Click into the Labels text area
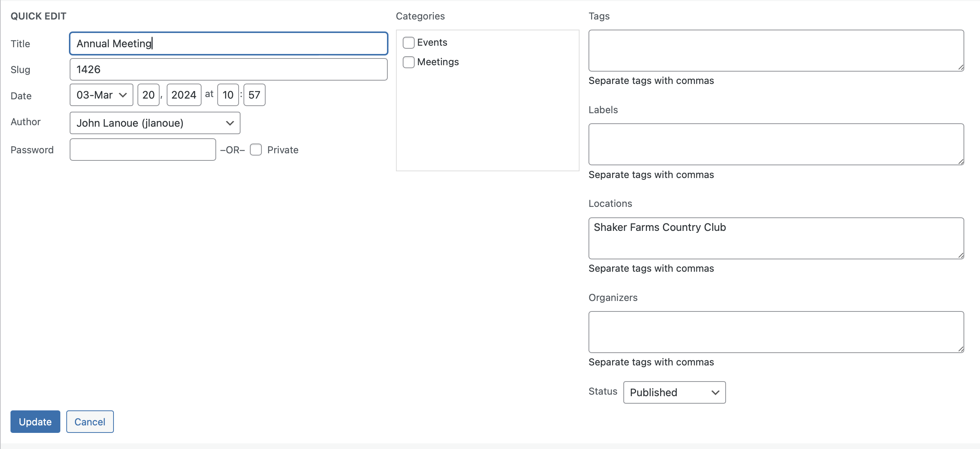 click(x=775, y=145)
